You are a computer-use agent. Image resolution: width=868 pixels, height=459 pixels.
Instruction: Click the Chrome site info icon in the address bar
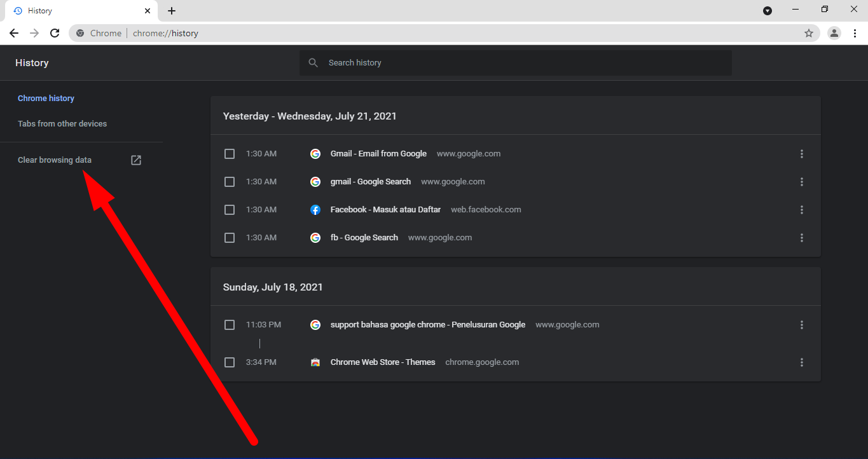80,33
